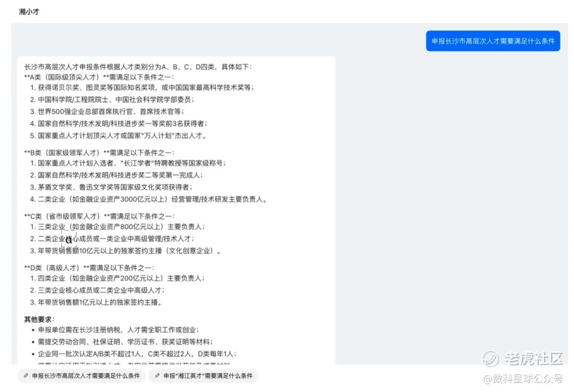Click the 湘小才 title at top
The width and height of the screenshot is (574, 392).
pyautogui.click(x=29, y=12)
